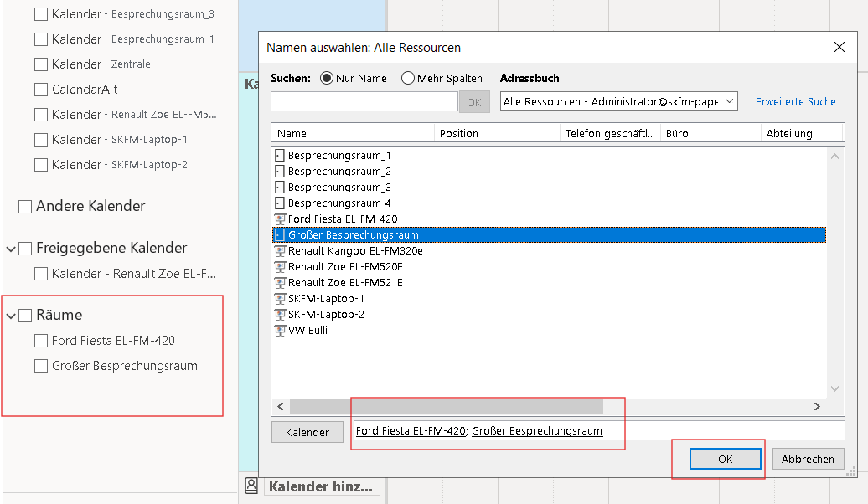Collapse the Räume calendar group

click(x=11, y=316)
